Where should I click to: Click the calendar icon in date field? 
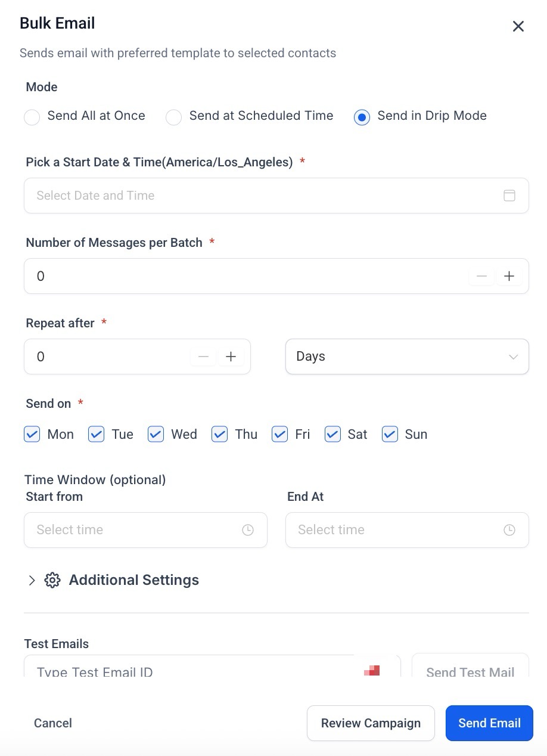(x=509, y=196)
